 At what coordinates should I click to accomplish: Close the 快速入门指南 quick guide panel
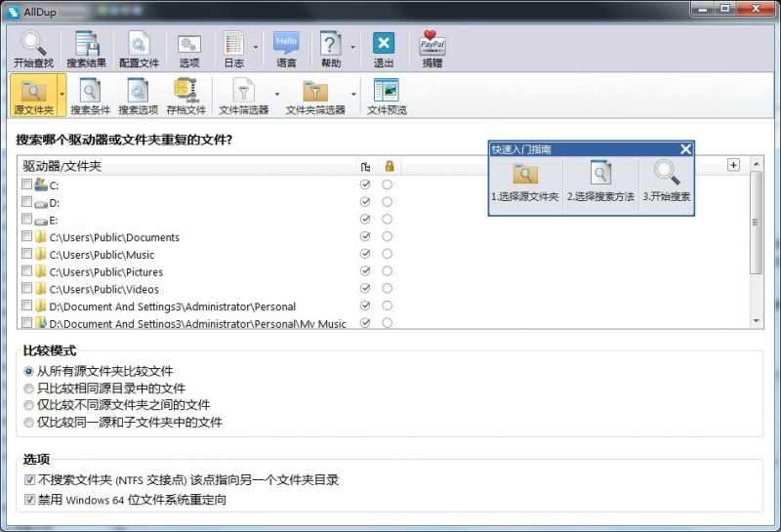pyautogui.click(x=685, y=149)
